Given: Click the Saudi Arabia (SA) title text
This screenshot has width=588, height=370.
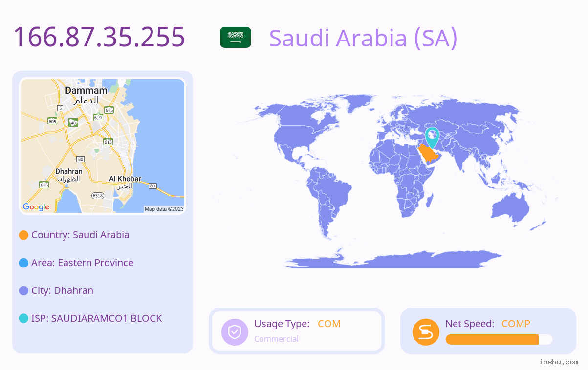Looking at the screenshot, I should tap(363, 38).
